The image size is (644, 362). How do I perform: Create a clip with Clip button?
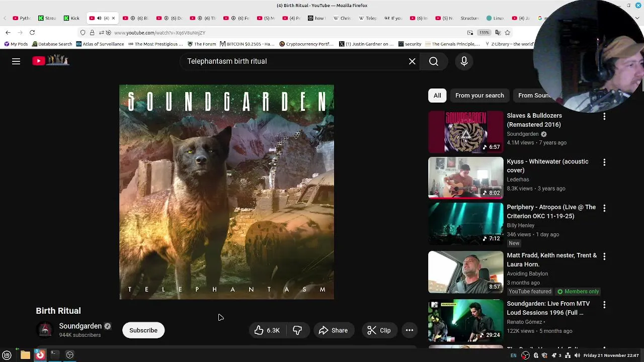[x=379, y=330]
